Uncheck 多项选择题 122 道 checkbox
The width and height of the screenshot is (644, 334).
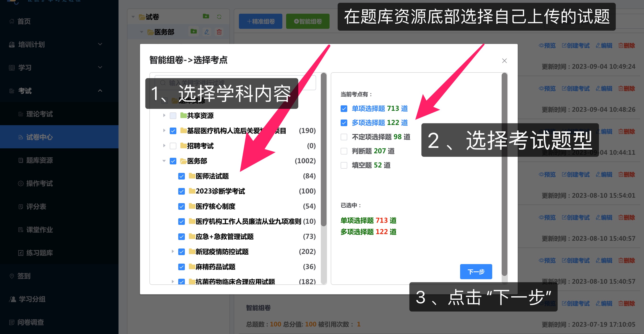coord(344,123)
